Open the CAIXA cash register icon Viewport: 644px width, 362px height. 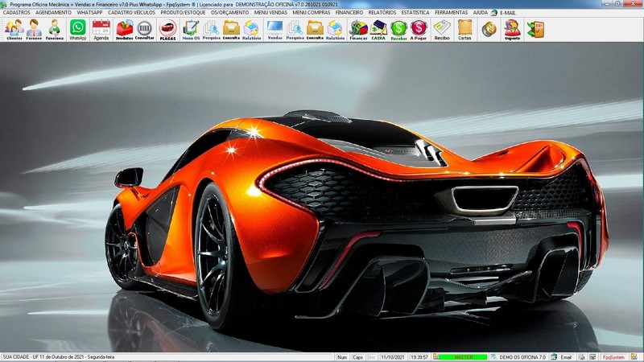click(x=378, y=30)
